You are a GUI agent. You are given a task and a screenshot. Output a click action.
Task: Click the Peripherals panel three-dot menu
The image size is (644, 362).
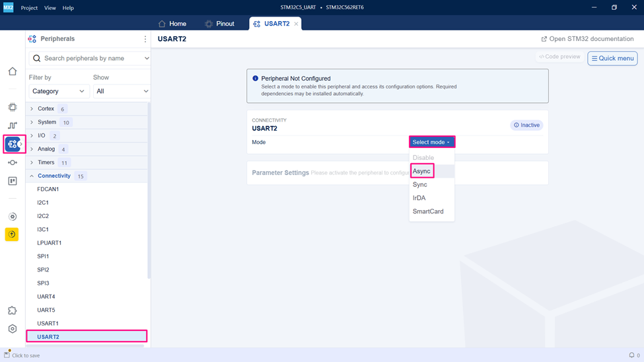click(x=145, y=39)
